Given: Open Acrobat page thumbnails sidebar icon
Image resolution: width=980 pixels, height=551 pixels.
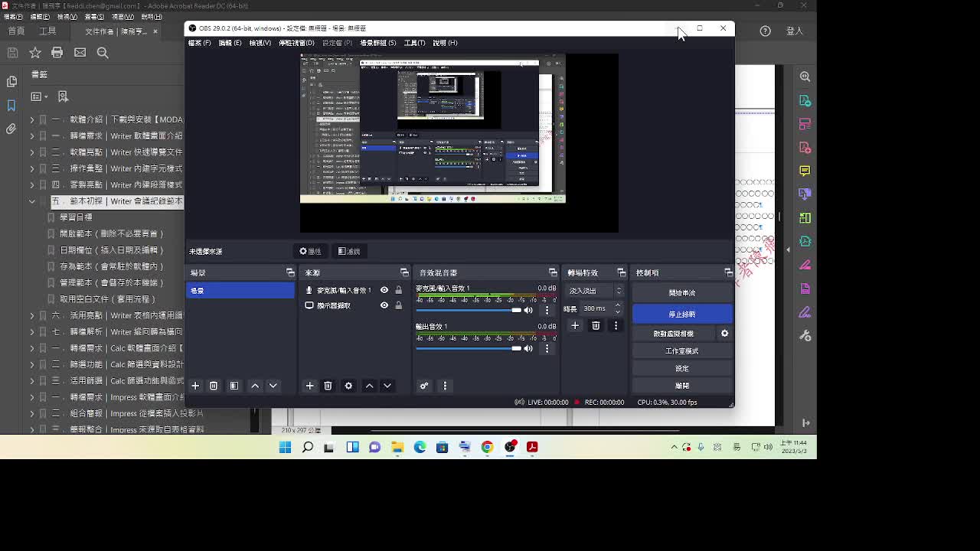Looking at the screenshot, I should (x=11, y=81).
